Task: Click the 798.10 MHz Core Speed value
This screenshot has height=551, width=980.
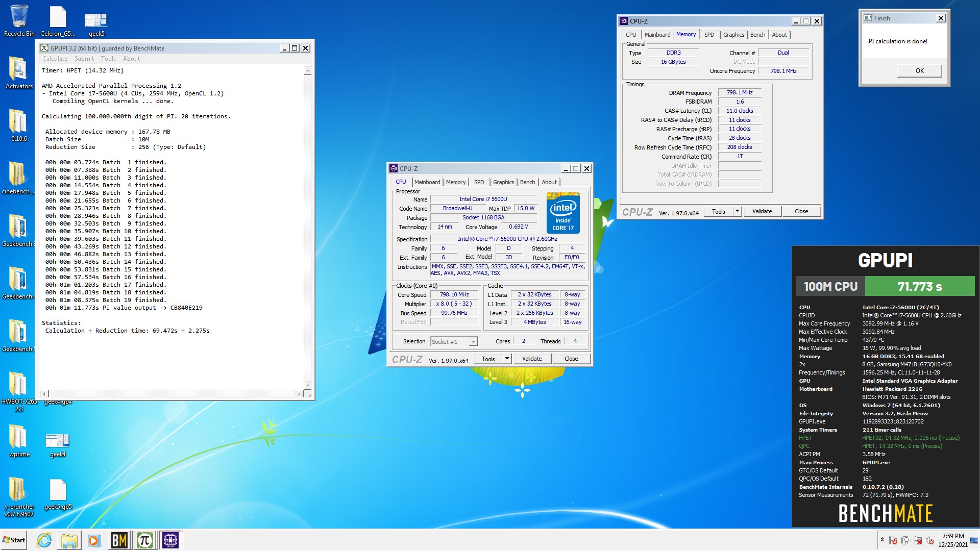Action: 454,295
